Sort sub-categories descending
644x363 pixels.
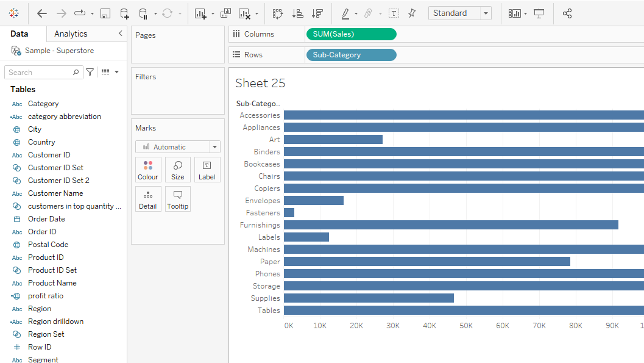(x=317, y=13)
